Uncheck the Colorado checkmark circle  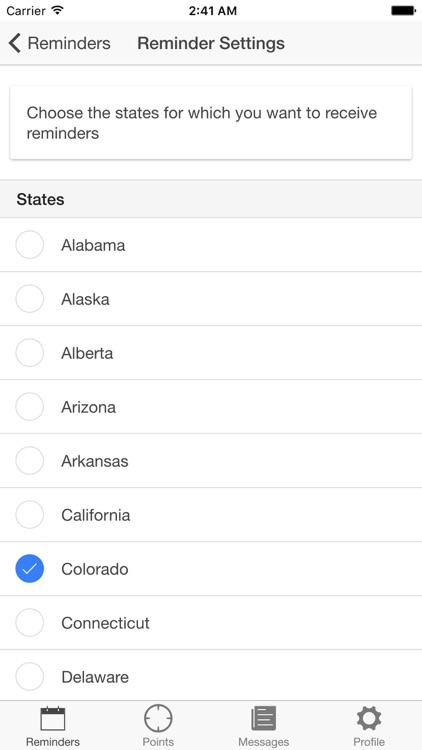click(x=30, y=569)
